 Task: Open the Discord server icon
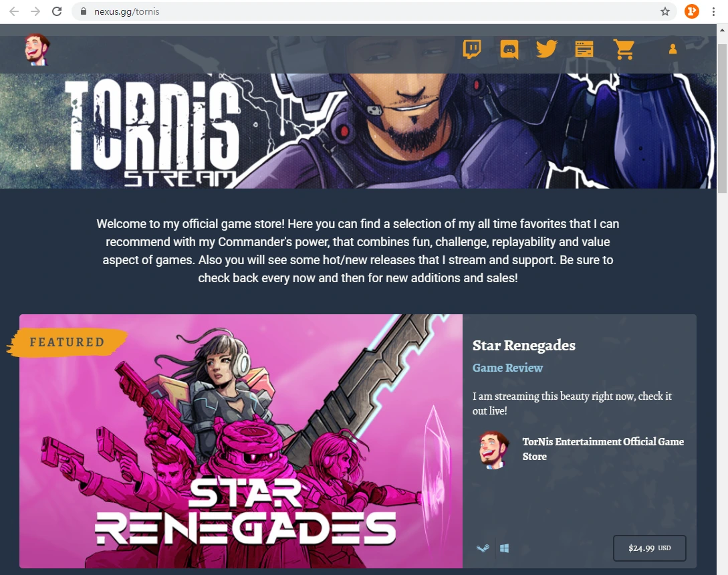(509, 49)
